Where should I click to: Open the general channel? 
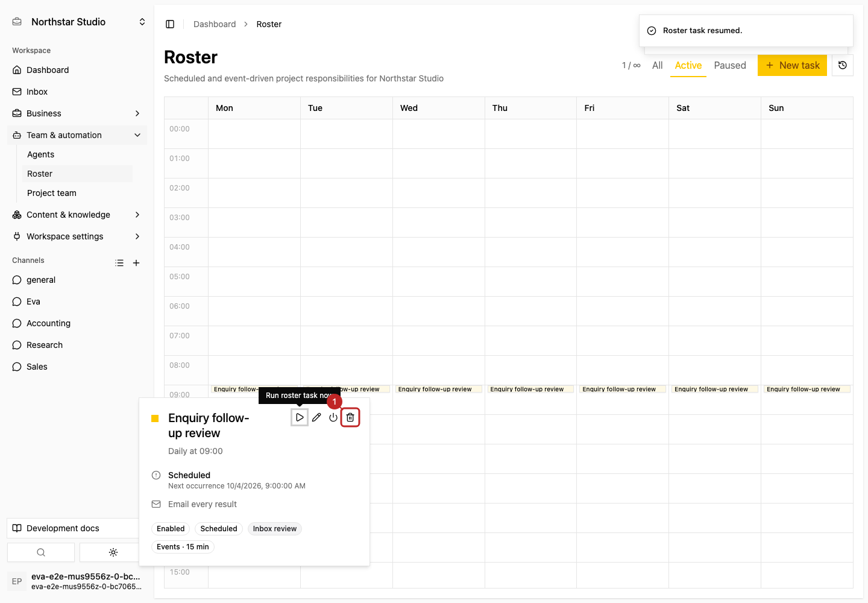[x=77, y=280]
